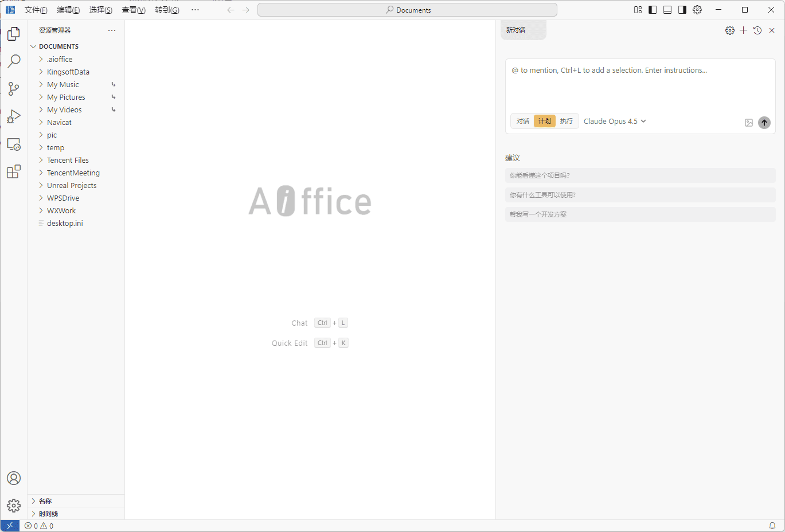Screen dimensions: 785x532
Task: Click the suggestion 你能看懂这个项目吗?
Action: (640, 175)
